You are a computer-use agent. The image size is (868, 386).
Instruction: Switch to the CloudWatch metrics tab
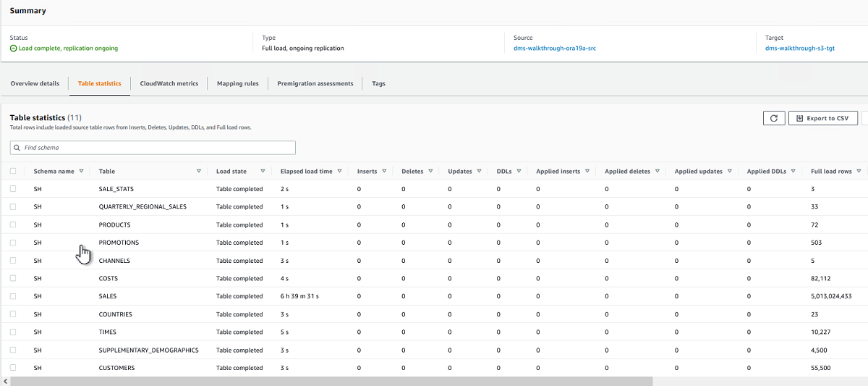click(x=169, y=84)
